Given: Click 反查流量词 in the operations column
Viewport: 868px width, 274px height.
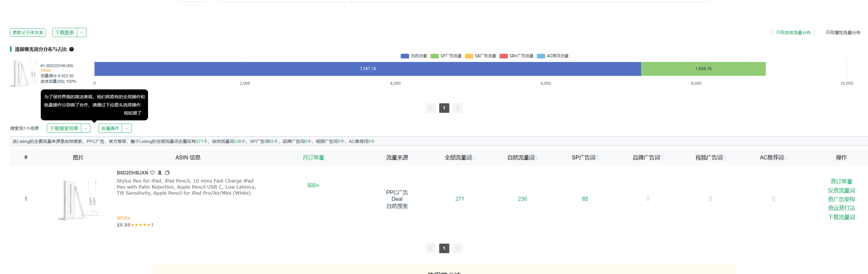Looking at the screenshot, I should click(x=842, y=190).
